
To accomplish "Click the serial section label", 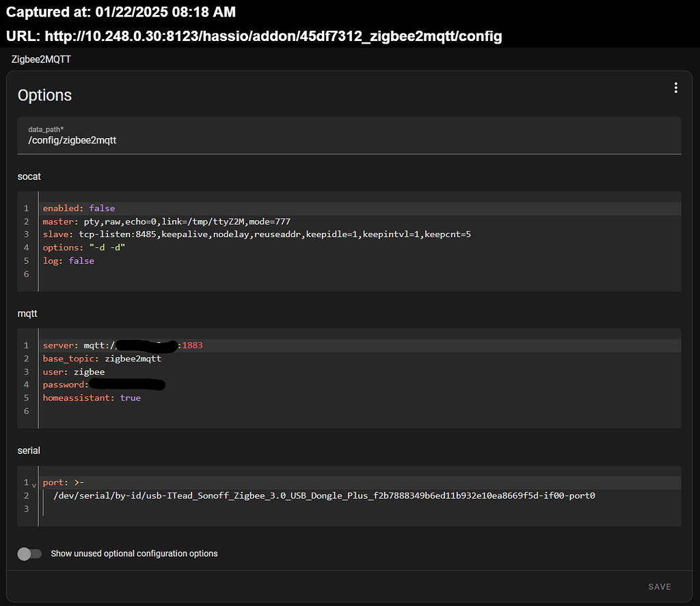I will (x=29, y=451).
